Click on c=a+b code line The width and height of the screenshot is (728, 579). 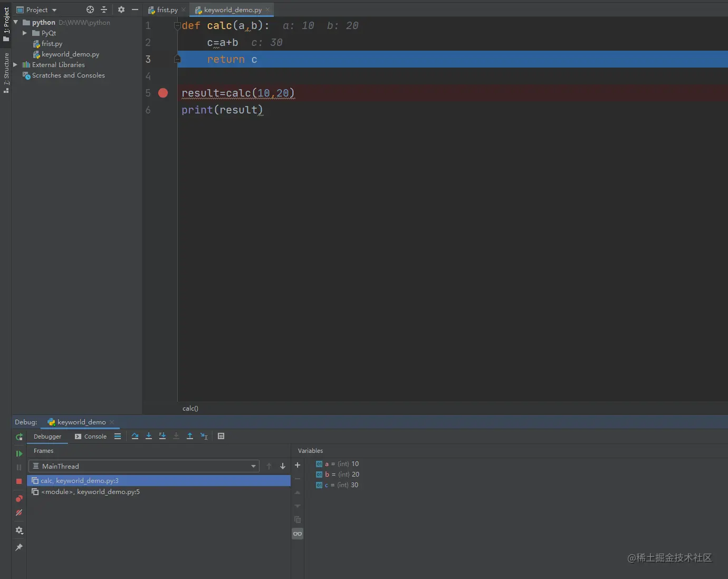click(x=222, y=42)
